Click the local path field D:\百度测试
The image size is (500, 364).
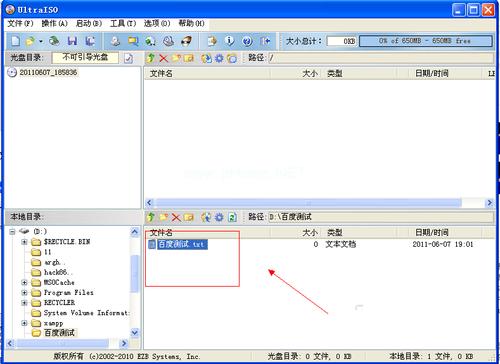pyautogui.click(x=381, y=217)
